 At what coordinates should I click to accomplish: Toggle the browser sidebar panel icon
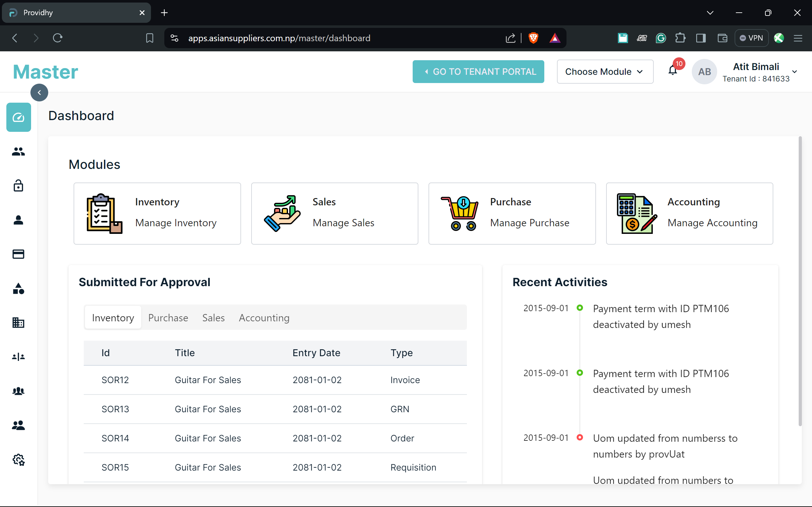[x=701, y=38]
